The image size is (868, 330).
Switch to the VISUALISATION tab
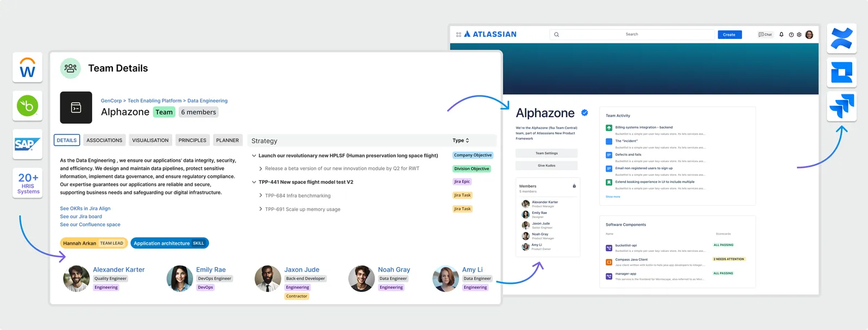point(150,141)
